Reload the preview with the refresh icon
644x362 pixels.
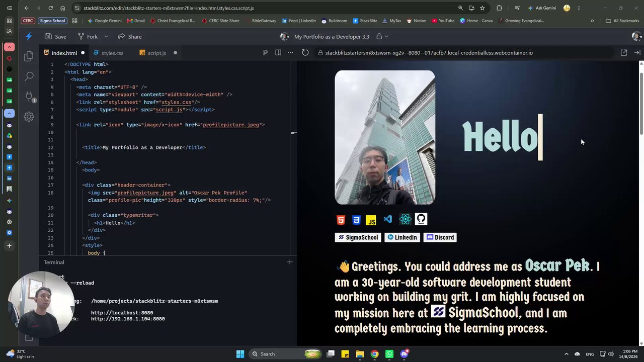[x=305, y=53]
